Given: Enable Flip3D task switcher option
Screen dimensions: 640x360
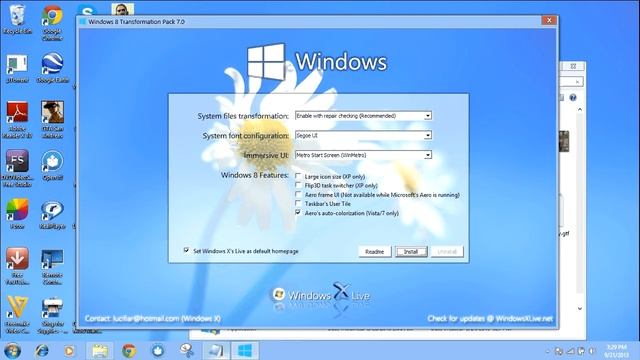Looking at the screenshot, I should [x=298, y=185].
